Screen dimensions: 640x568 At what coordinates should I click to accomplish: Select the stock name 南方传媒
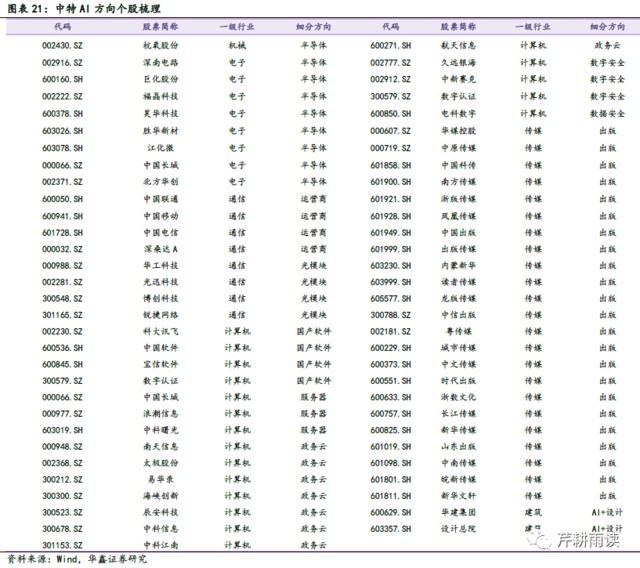click(459, 182)
